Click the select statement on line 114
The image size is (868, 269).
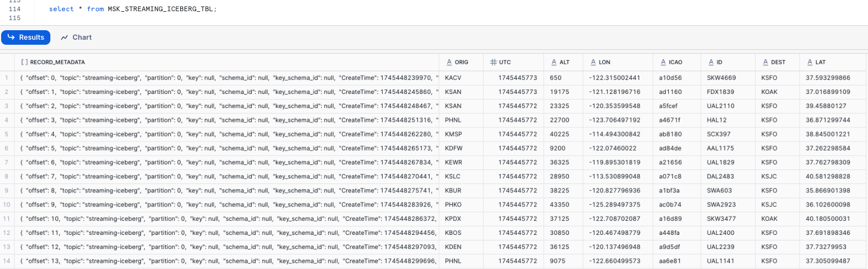pos(133,10)
